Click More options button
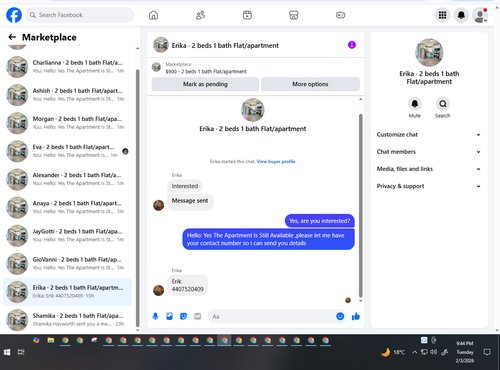The image size is (500, 370). [x=310, y=84]
